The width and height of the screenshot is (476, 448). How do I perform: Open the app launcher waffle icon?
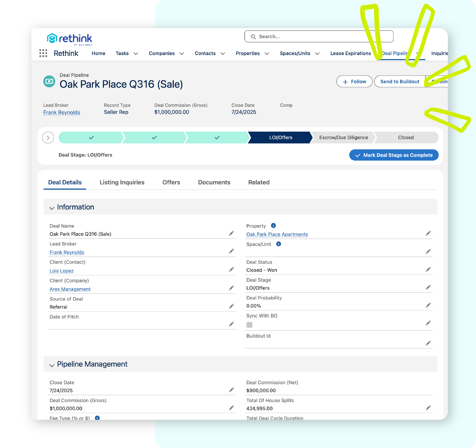click(43, 53)
